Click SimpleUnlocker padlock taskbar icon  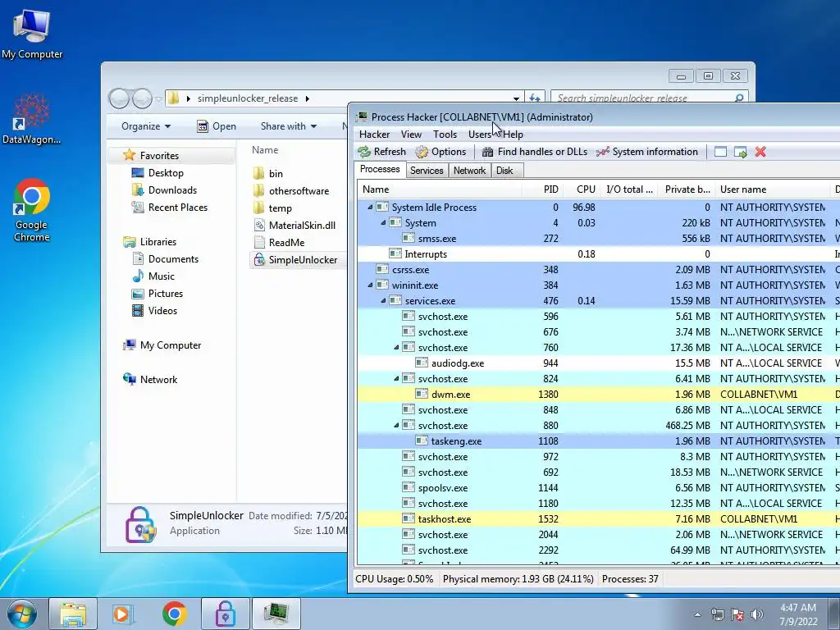click(x=225, y=614)
